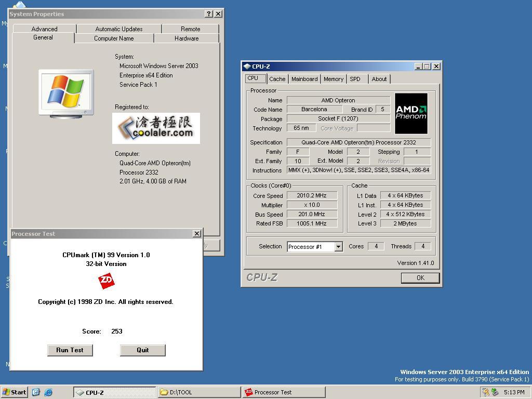Open the Processor selection dropdown
532x399 pixels.
click(338, 247)
